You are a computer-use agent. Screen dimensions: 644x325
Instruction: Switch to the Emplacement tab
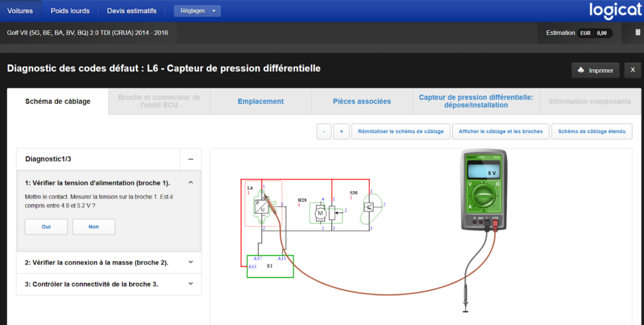coord(261,101)
